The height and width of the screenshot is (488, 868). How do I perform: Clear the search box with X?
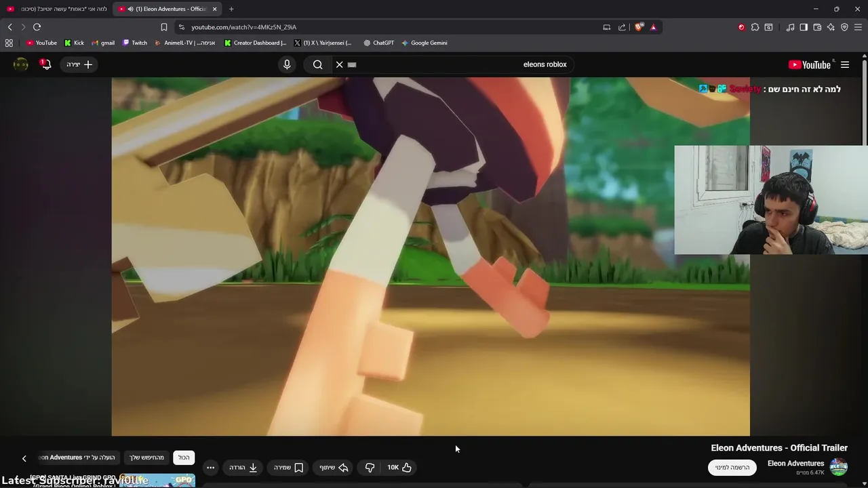click(339, 64)
